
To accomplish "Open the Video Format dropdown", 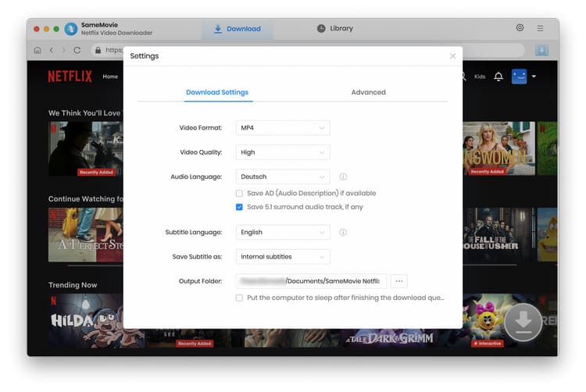I will pos(283,128).
